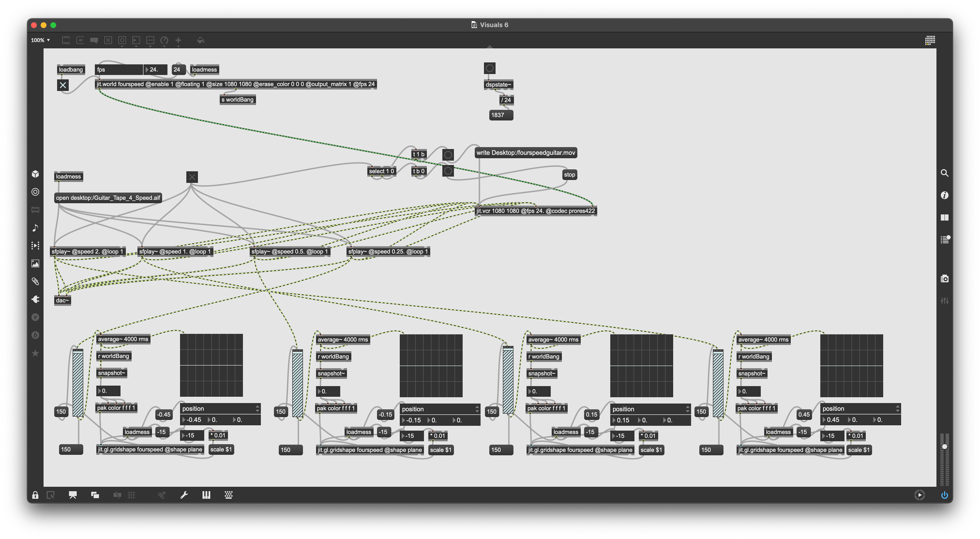Click the snapshot camera sidebar icon
Image resolution: width=980 pixels, height=539 pixels.
pos(944,279)
